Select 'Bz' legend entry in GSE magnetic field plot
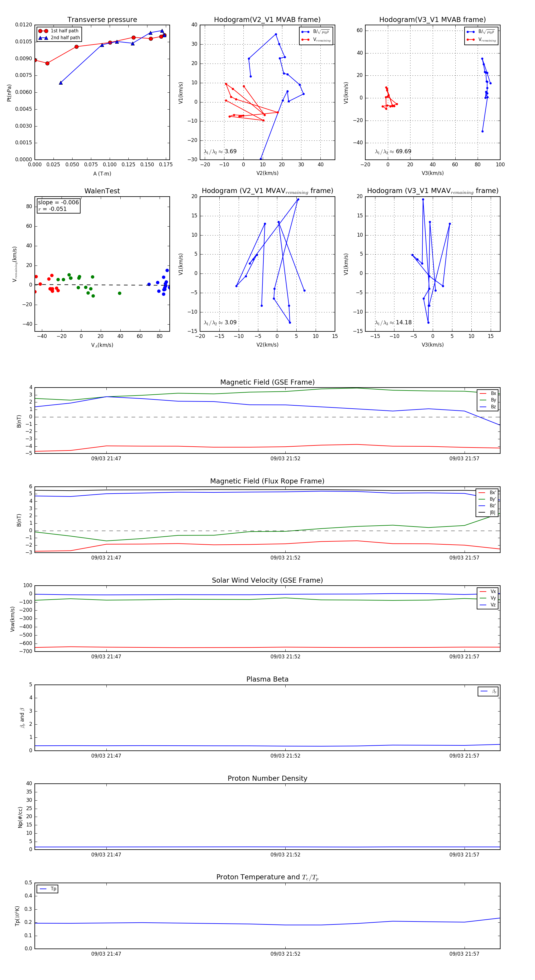The height and width of the screenshot is (980, 535). [x=488, y=407]
